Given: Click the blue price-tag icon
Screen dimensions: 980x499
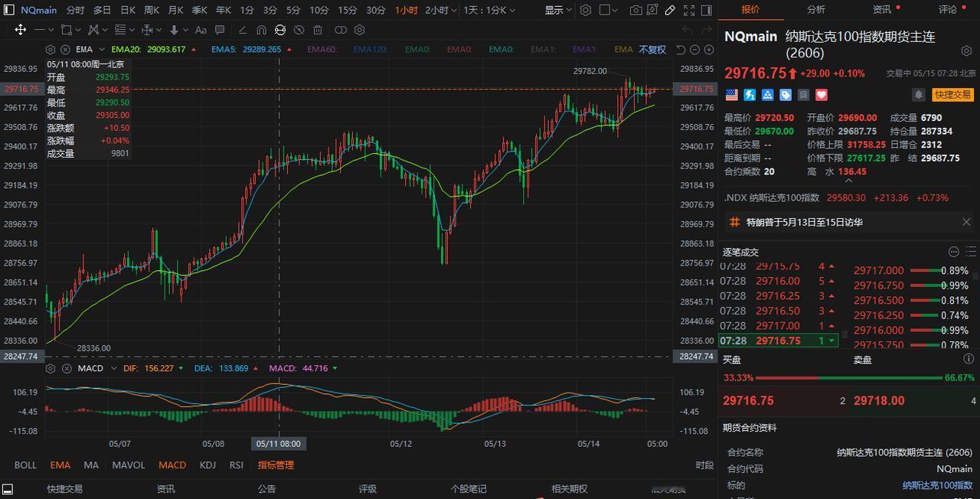Looking at the screenshot, I should (x=786, y=95).
